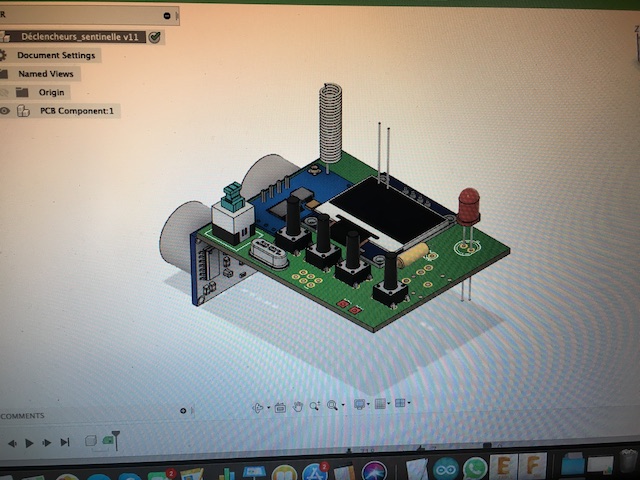
Task: Toggle the active component radio checkmark
Action: (x=155, y=37)
